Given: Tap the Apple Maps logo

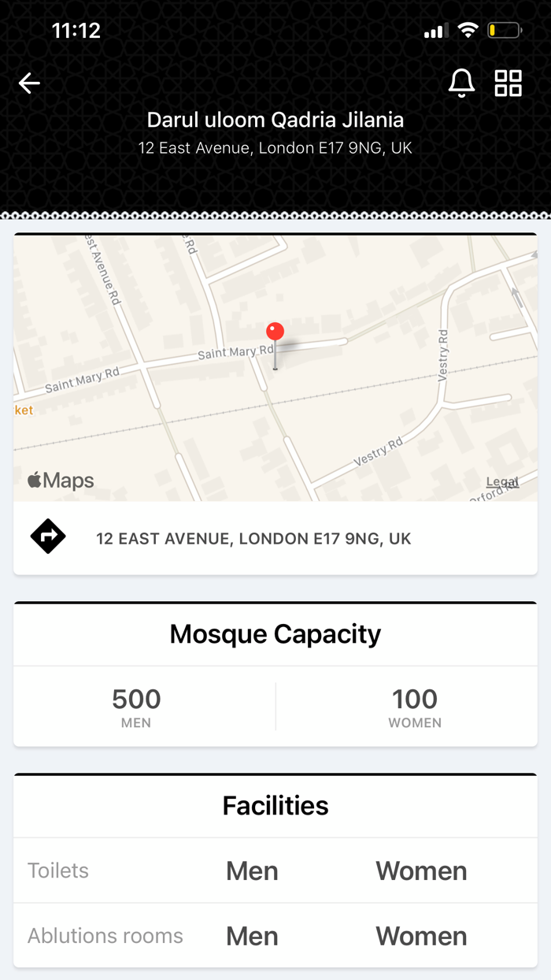Looking at the screenshot, I should pos(61,480).
